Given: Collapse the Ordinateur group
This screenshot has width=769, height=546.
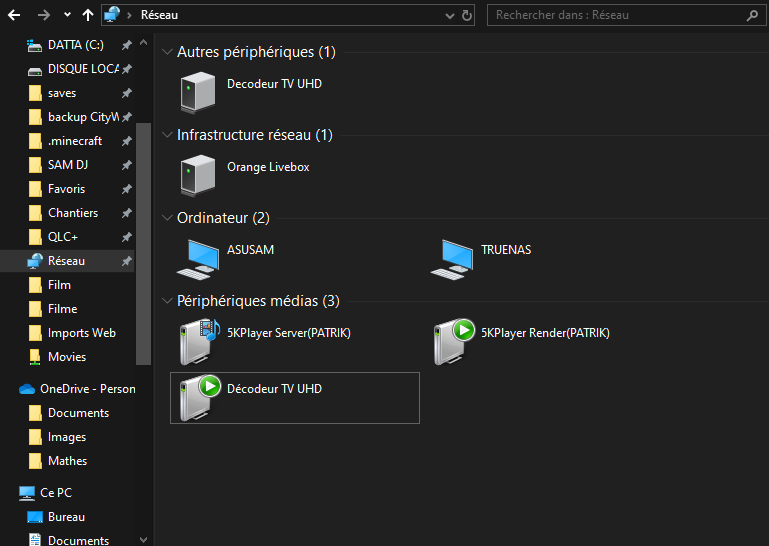Looking at the screenshot, I should point(167,218).
